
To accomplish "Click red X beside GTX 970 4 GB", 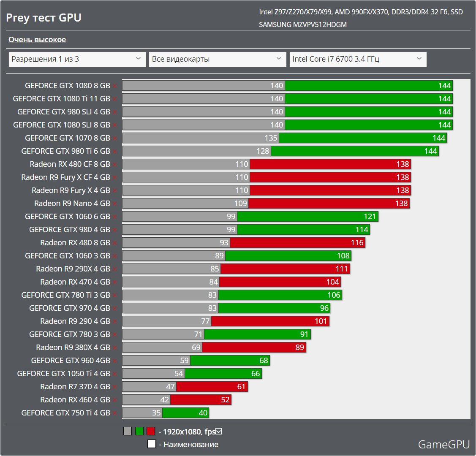I will click(115, 308).
